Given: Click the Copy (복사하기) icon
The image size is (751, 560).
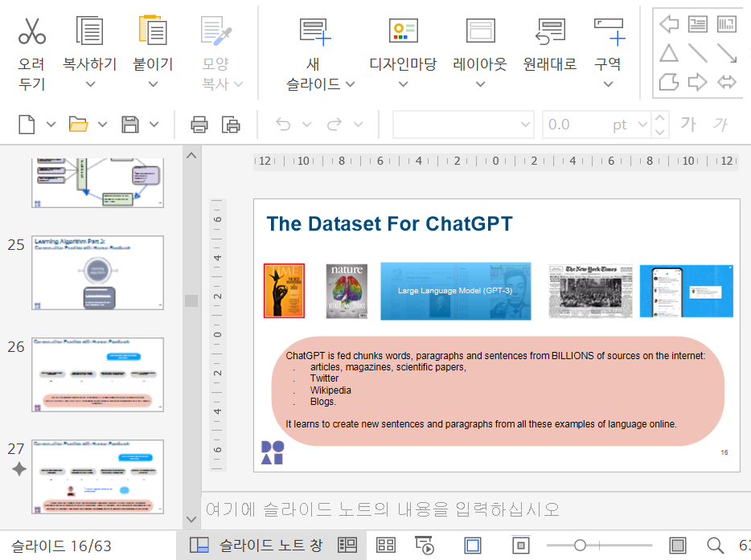Looking at the screenshot, I should [x=89, y=31].
